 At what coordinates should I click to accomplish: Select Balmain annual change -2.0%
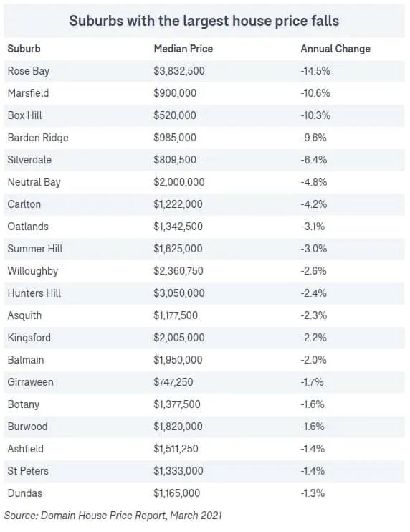(x=314, y=360)
